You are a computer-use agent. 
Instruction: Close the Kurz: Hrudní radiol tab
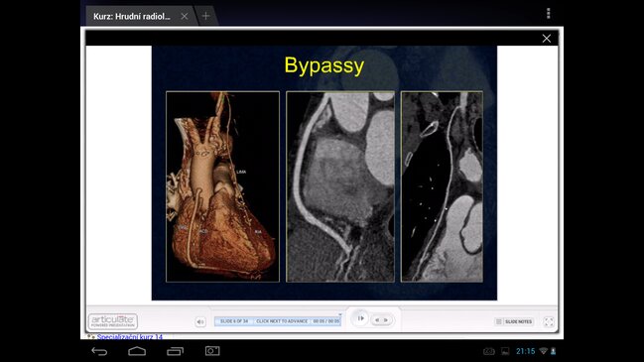185,17
